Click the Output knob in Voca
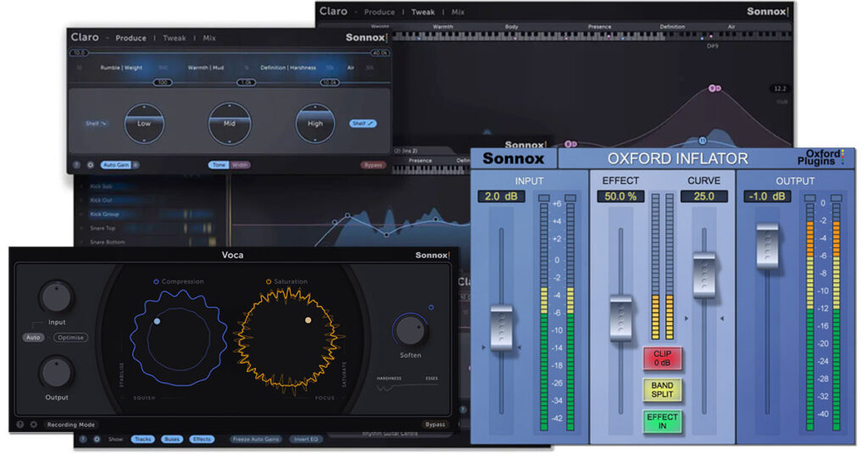 pos(56,372)
